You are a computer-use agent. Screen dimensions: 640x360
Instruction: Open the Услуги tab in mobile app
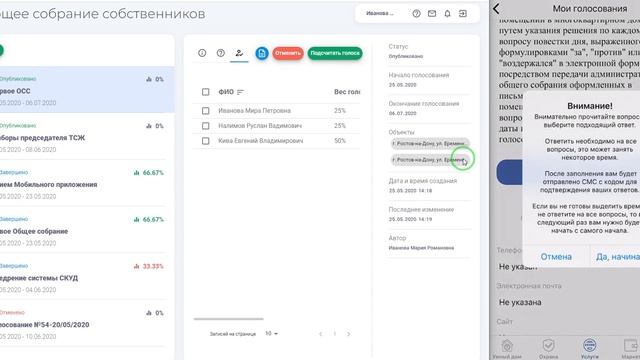pos(589,348)
